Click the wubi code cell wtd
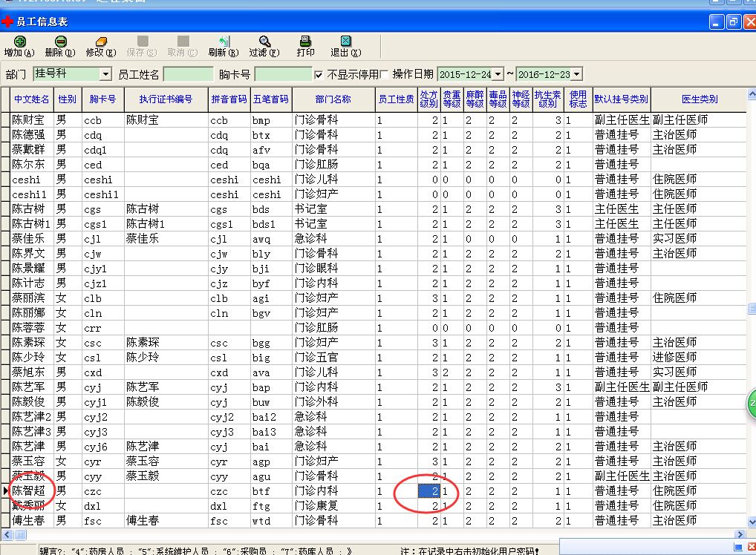 click(271, 521)
